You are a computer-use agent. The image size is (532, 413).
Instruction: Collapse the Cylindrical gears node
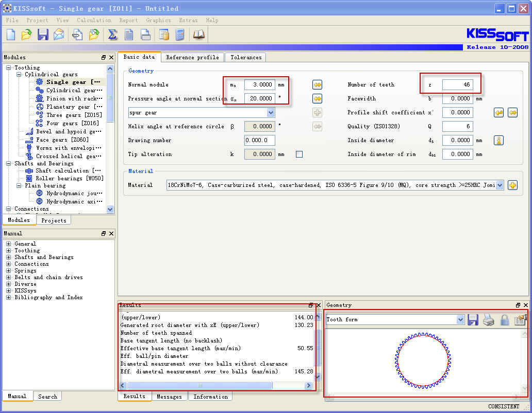click(x=19, y=74)
